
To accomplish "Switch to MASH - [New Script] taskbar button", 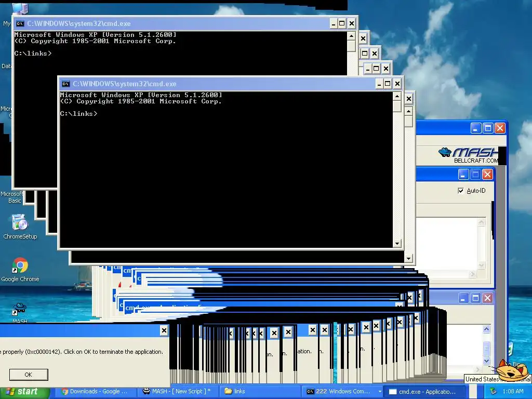I will tap(178, 392).
